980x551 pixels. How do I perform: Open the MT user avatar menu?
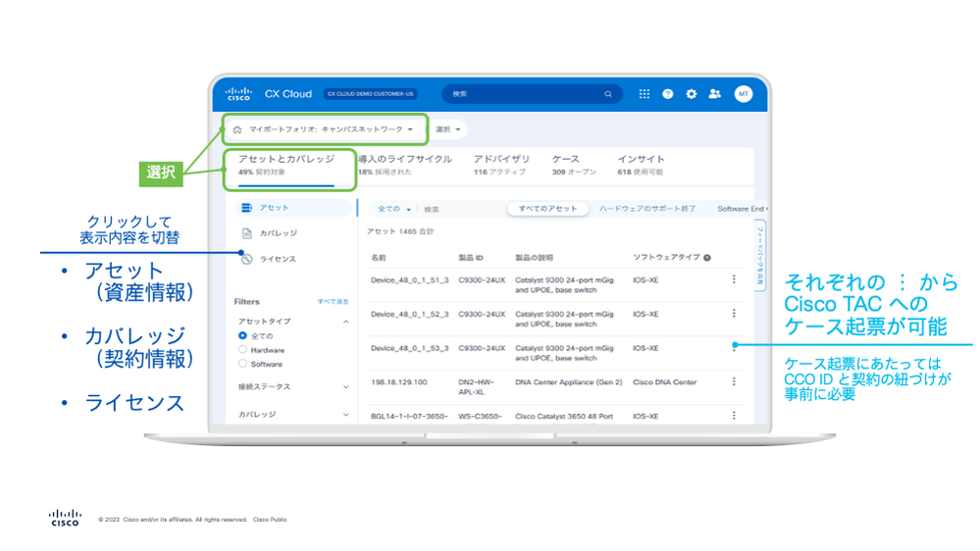(x=744, y=94)
